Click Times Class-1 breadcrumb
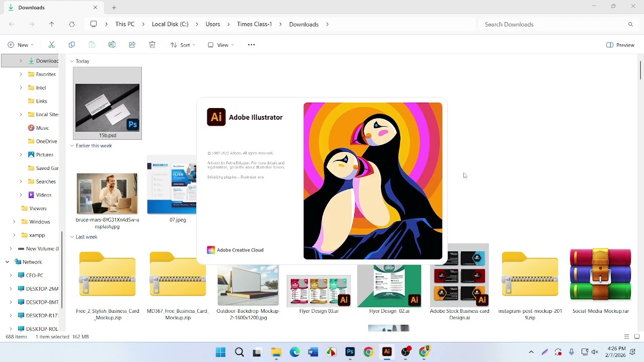This screenshot has width=644, height=362. pos(255,24)
